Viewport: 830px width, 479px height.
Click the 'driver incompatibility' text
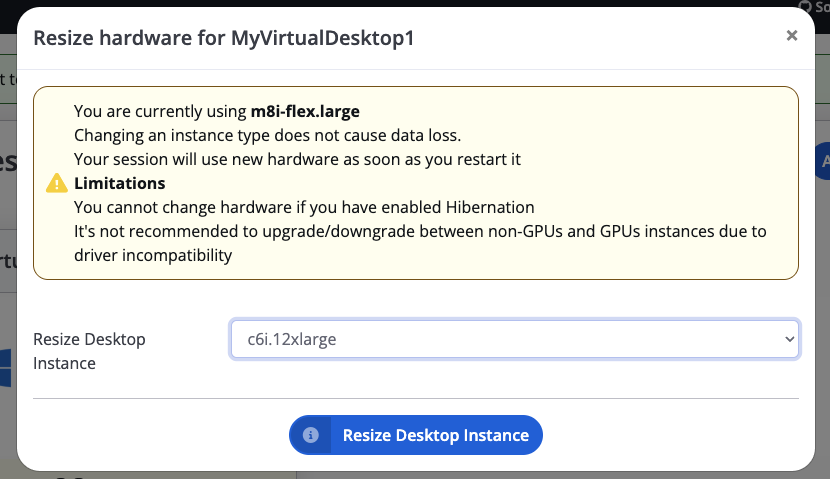pyautogui.click(x=153, y=255)
